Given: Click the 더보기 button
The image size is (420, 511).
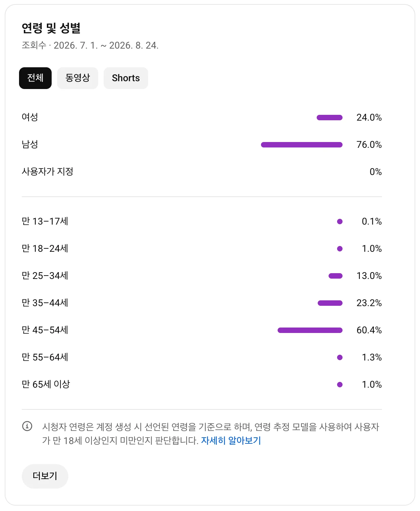Looking at the screenshot, I should [45, 476].
